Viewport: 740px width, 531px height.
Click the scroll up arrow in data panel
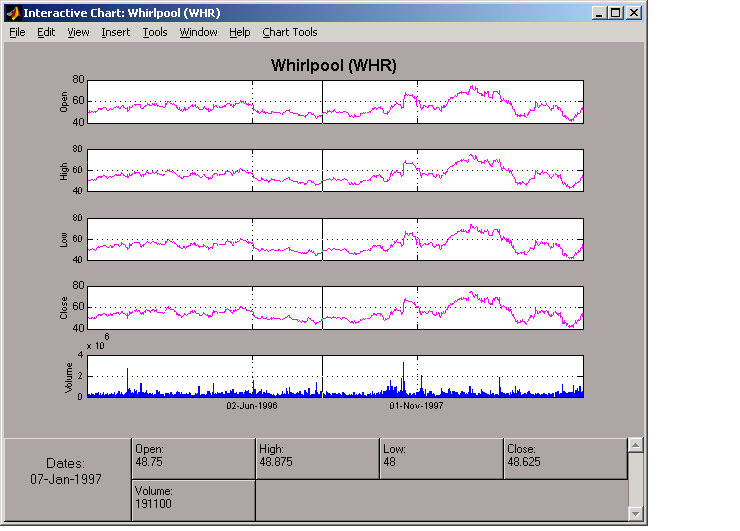pyautogui.click(x=636, y=445)
